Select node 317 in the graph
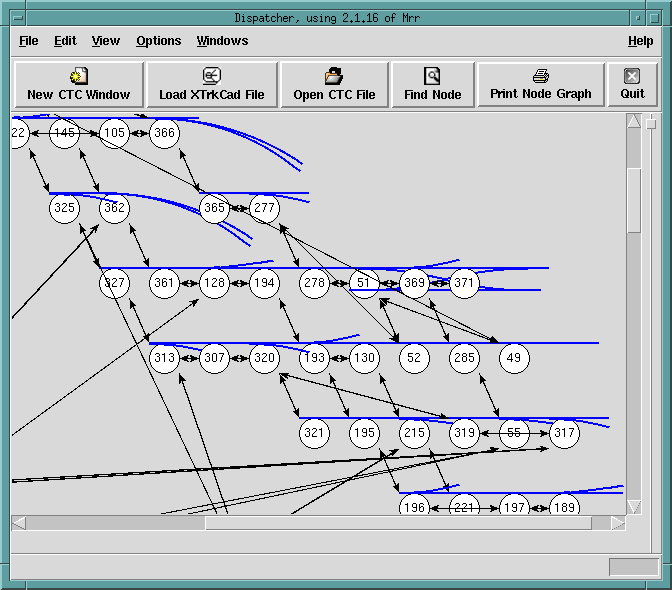Image resolution: width=672 pixels, height=590 pixels. tap(564, 433)
